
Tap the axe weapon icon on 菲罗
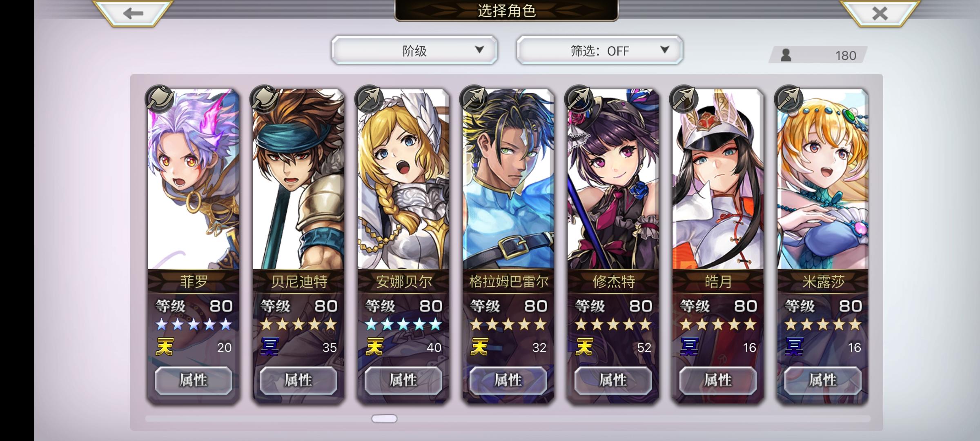(x=160, y=99)
